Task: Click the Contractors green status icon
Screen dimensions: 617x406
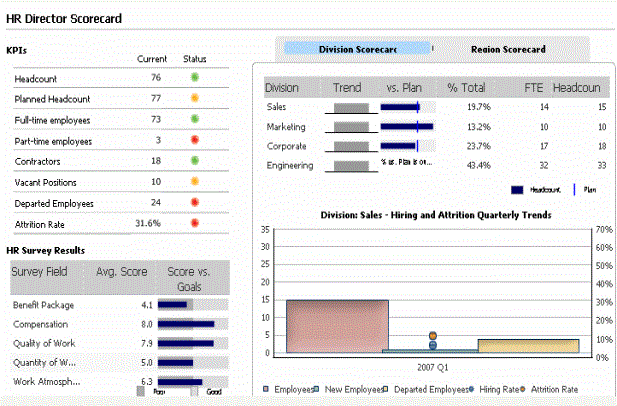Action: click(195, 161)
